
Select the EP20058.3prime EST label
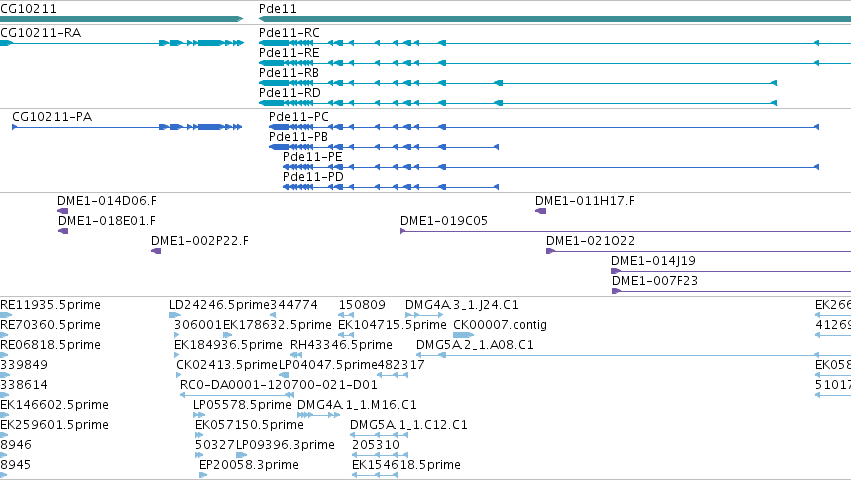(249, 465)
